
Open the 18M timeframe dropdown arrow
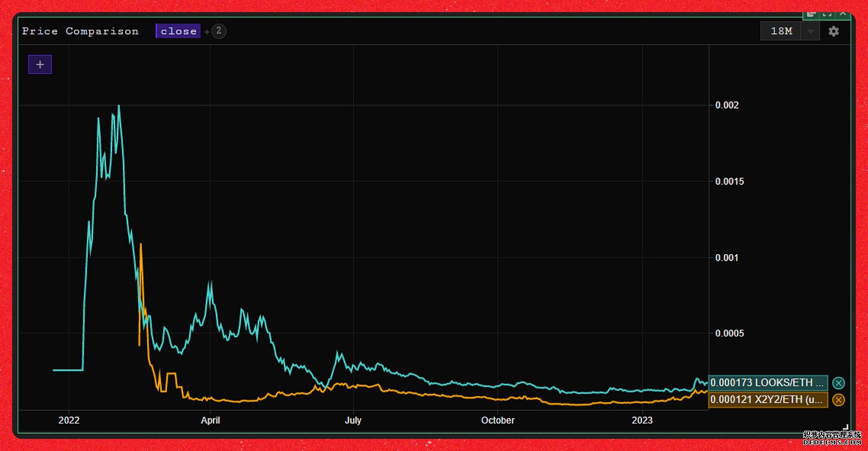pos(810,31)
